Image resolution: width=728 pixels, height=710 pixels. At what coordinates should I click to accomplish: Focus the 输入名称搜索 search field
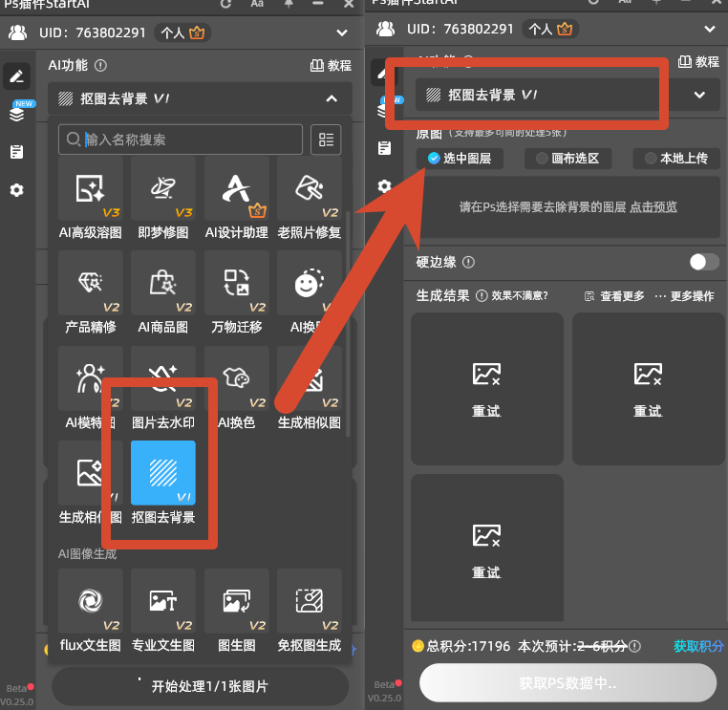point(181,140)
